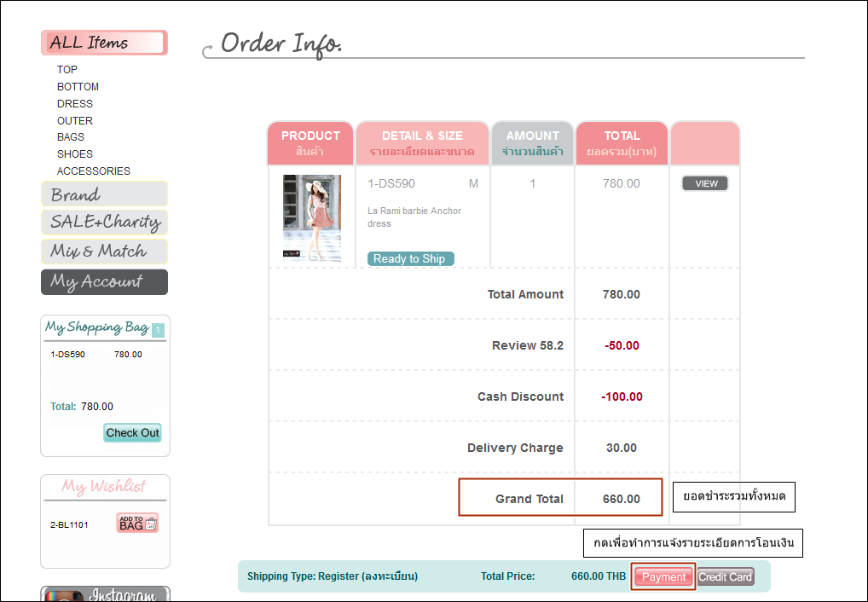Open the Brand menu section
The height and width of the screenshot is (602, 868).
104,194
